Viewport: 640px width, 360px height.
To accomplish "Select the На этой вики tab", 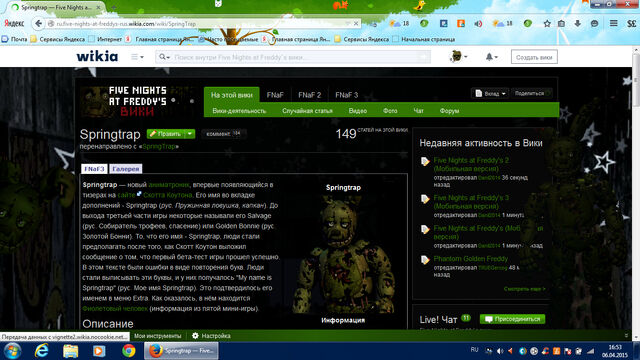I will (231, 95).
